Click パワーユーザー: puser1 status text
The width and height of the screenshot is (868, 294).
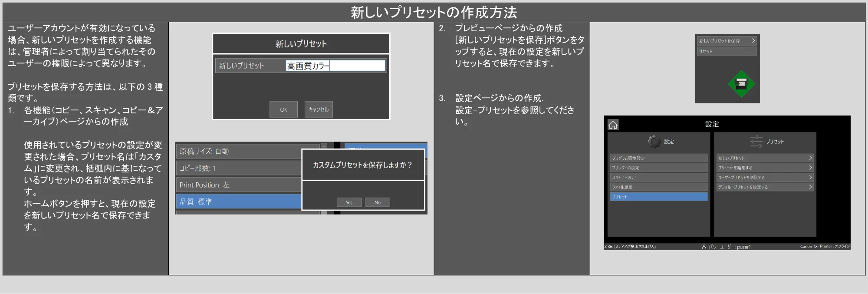coord(730,247)
